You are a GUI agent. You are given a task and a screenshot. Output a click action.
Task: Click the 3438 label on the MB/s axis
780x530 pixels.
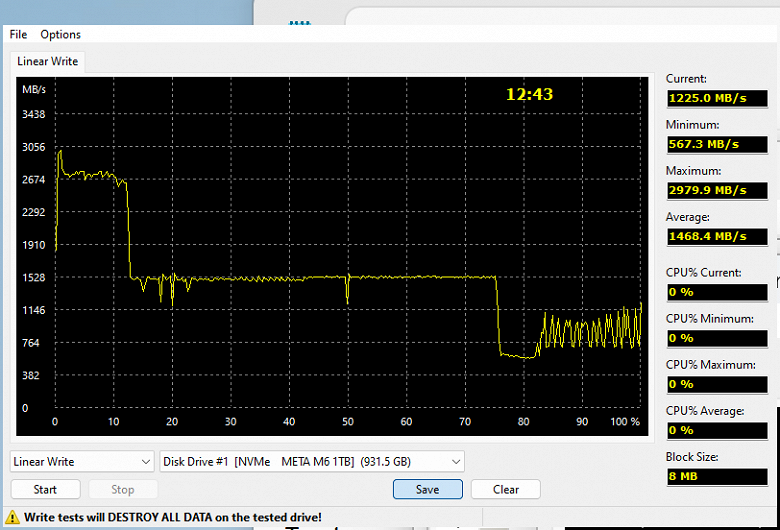[x=33, y=114]
